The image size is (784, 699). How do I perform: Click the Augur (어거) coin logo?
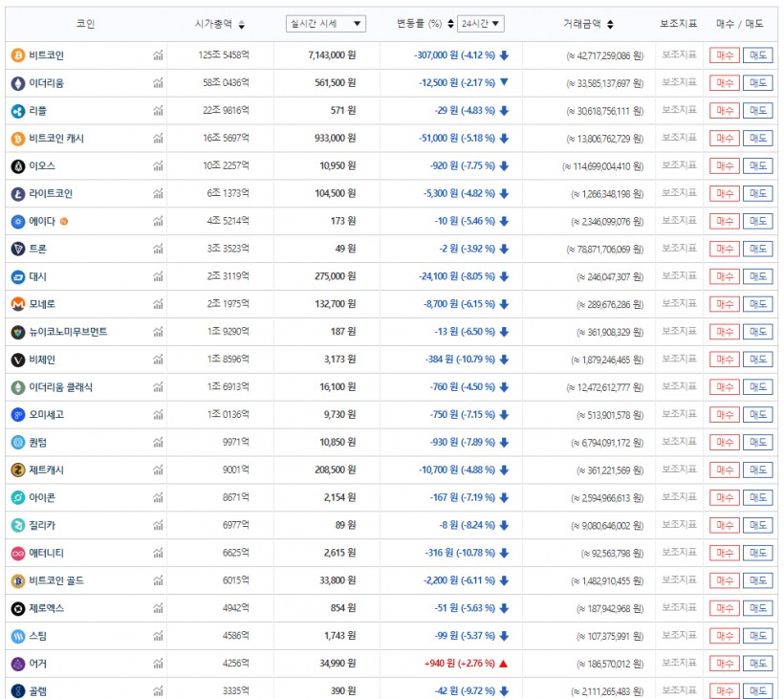click(18, 664)
